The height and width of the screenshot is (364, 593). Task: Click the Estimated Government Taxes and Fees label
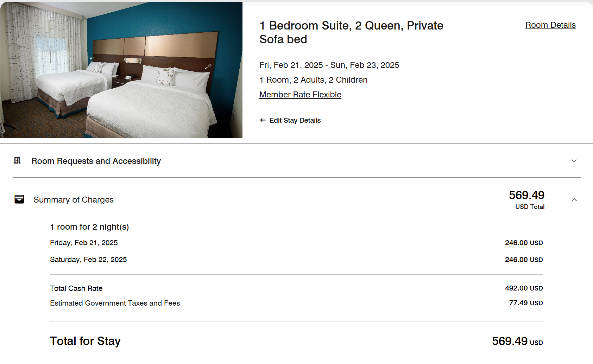pyautogui.click(x=115, y=303)
